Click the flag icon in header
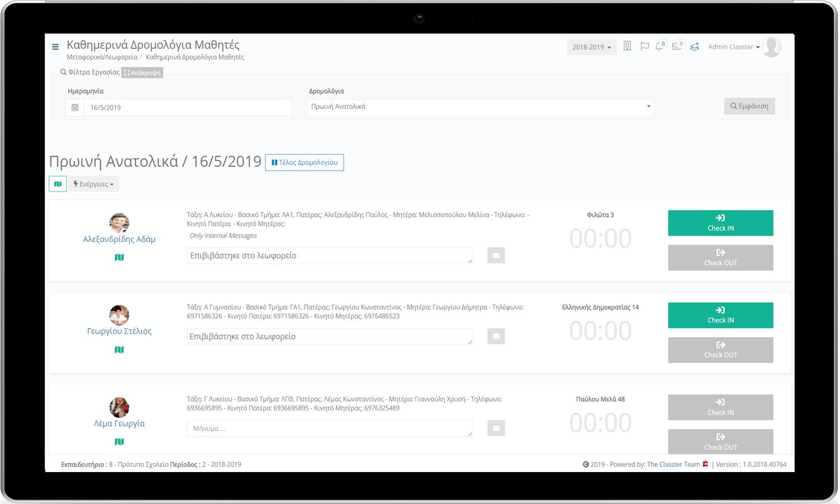Viewport: 840px width, 504px height. [x=645, y=46]
